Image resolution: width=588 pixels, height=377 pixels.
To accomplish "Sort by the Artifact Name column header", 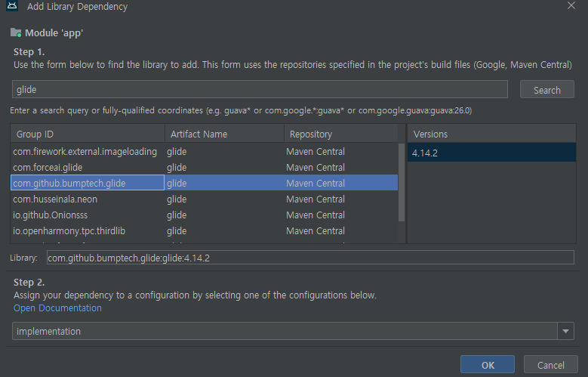I will click(225, 134).
